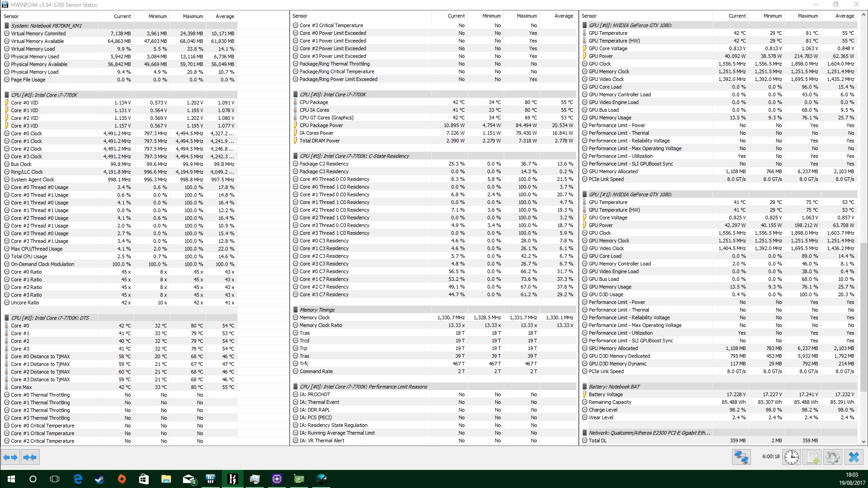Switch to HWiNFO monitor icon in taskbar

pos(255,479)
